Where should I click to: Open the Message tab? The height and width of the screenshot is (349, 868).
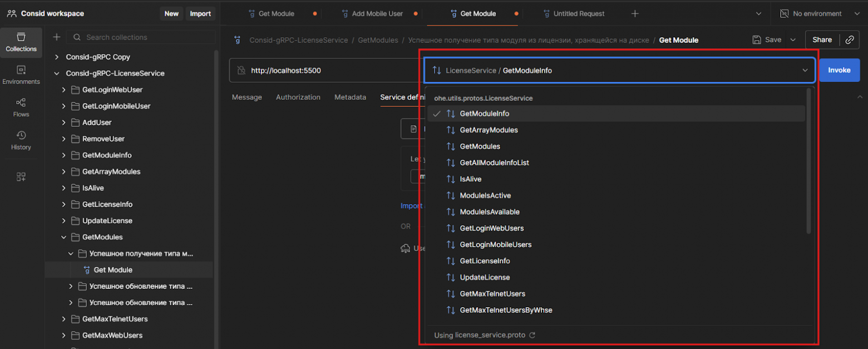point(247,97)
